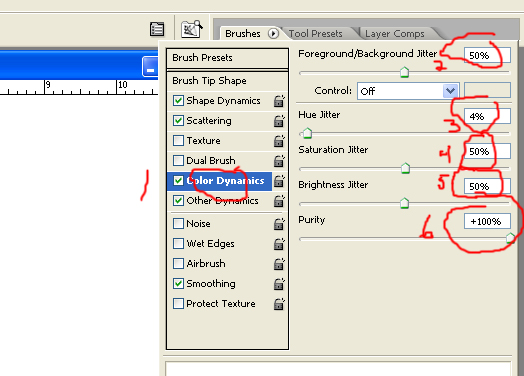Click the Saturation Jitter slider handle
524x376 pixels.
[x=405, y=168]
